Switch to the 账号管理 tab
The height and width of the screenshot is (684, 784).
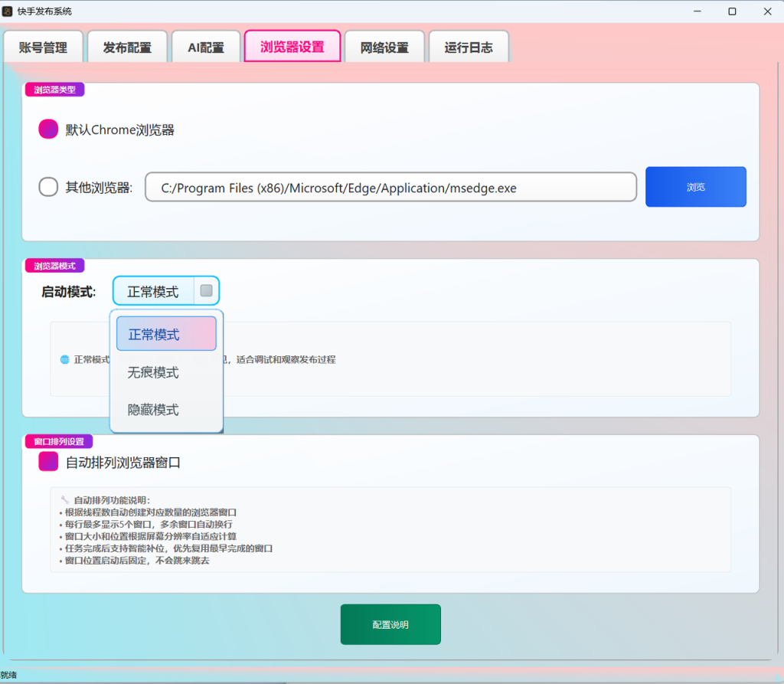(43, 47)
